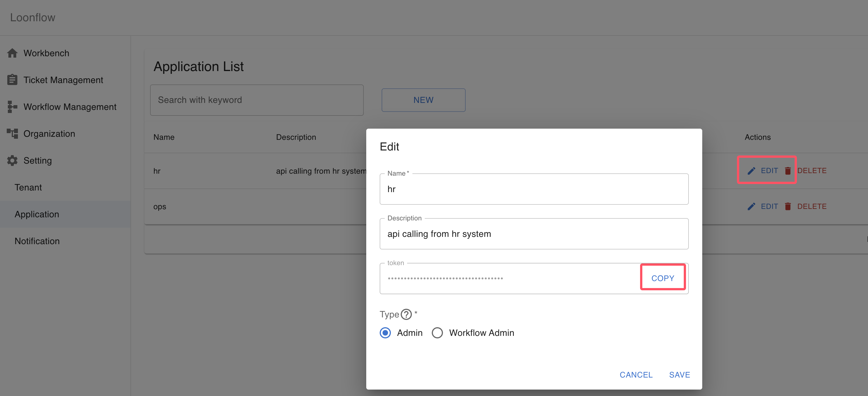Click the pencil icon in hr row
The width and height of the screenshot is (868, 396).
pos(751,171)
